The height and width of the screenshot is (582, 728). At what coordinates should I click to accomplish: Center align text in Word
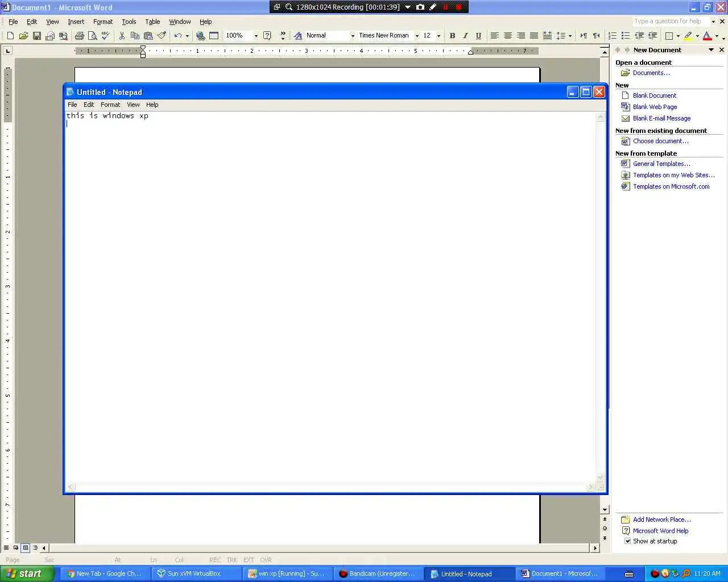tap(507, 35)
